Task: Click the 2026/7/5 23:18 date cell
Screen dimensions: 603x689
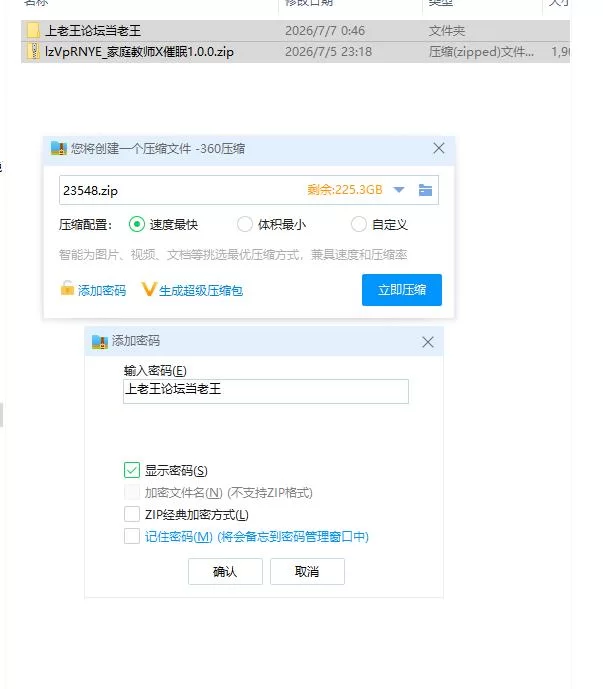Action: tap(328, 51)
